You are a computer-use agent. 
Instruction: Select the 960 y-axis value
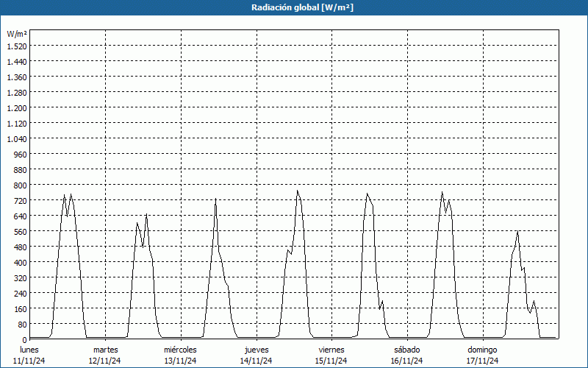pos(21,155)
